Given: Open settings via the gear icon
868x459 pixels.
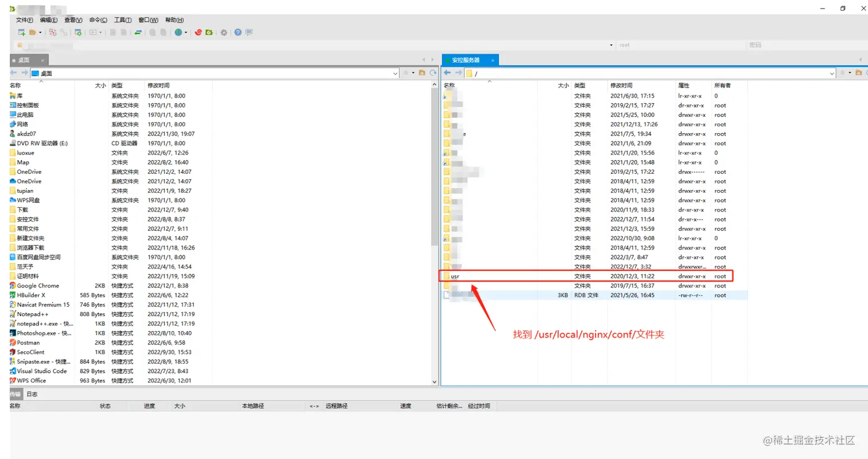Looking at the screenshot, I should [224, 33].
